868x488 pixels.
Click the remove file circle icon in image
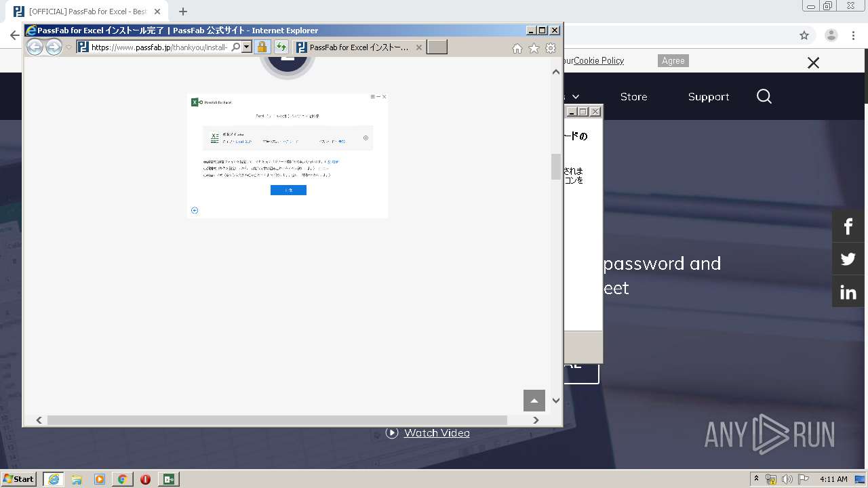point(366,138)
